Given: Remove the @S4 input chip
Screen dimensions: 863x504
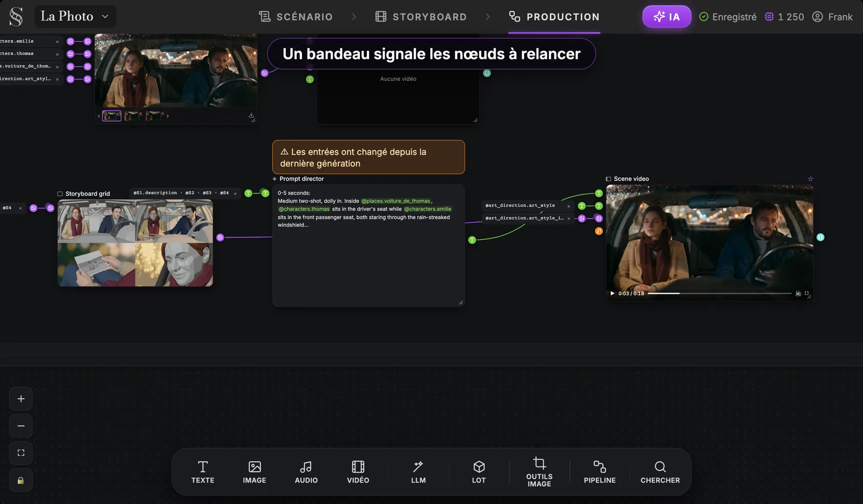Looking at the screenshot, I should tap(20, 208).
